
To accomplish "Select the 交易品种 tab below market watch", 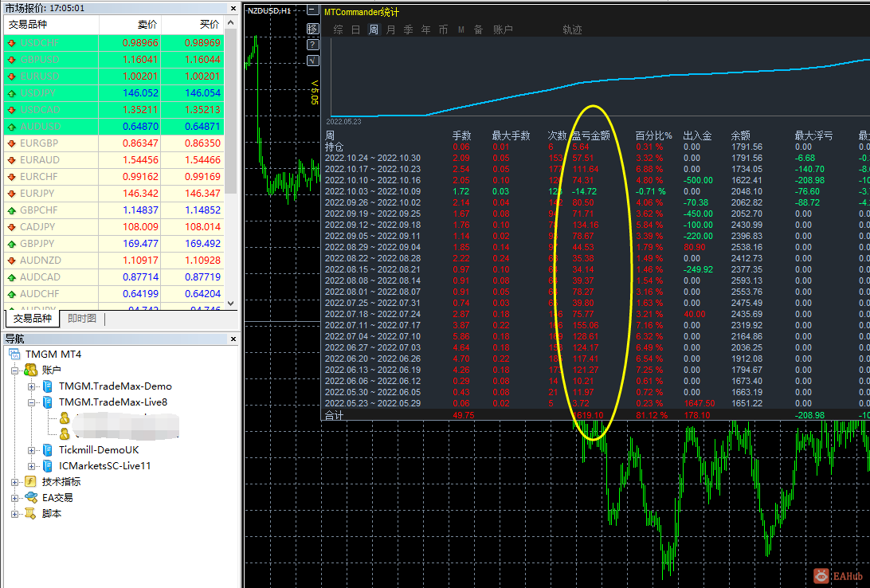I will pyautogui.click(x=32, y=319).
